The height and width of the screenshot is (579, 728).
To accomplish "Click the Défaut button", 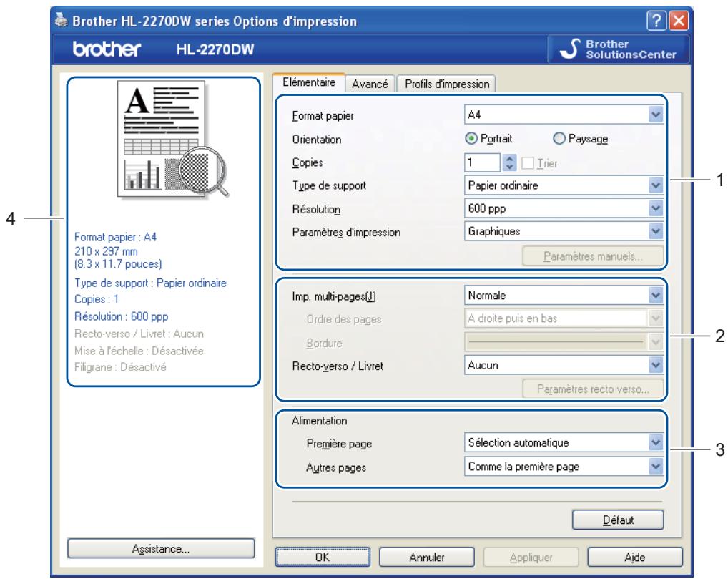I will pos(618,520).
